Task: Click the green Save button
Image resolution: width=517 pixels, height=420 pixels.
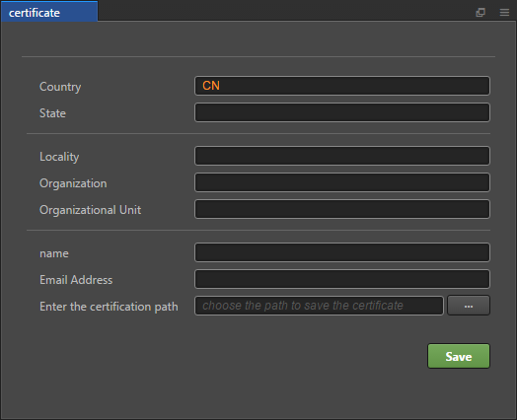Action: click(459, 356)
